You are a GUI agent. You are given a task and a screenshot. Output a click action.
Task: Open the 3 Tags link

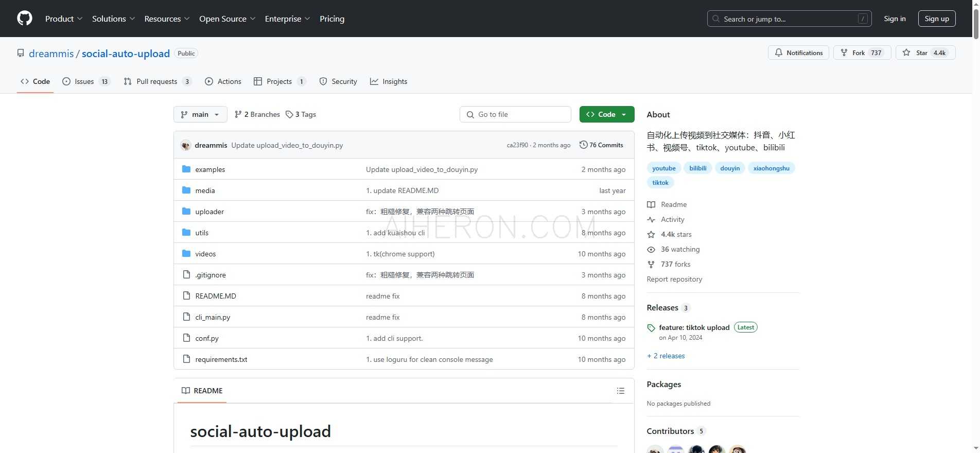[x=301, y=114]
